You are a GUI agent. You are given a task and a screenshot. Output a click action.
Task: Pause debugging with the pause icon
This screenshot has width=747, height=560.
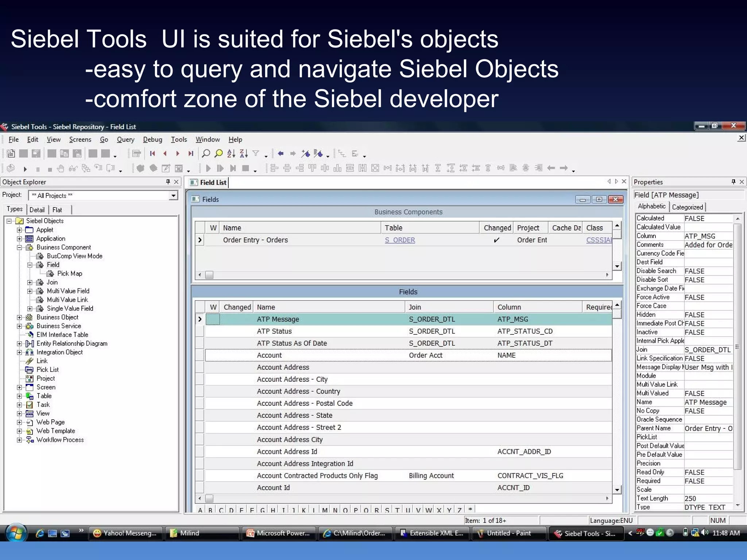[38, 169]
